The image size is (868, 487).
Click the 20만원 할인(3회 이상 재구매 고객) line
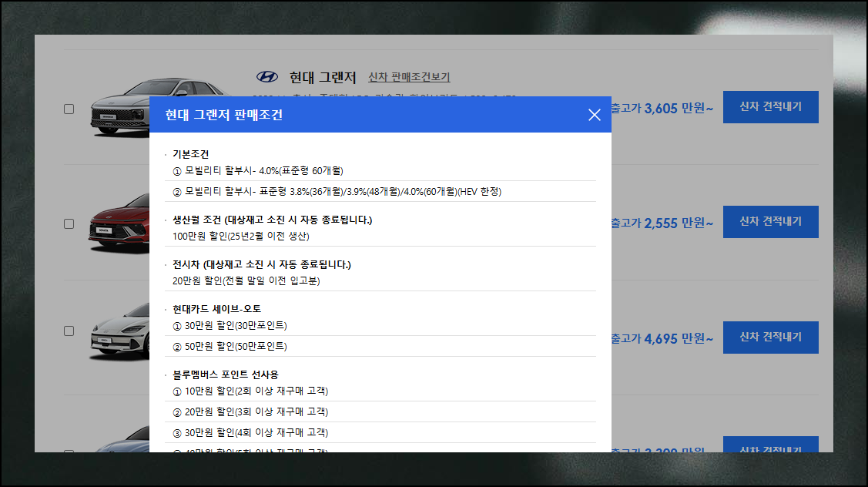pyautogui.click(x=250, y=411)
